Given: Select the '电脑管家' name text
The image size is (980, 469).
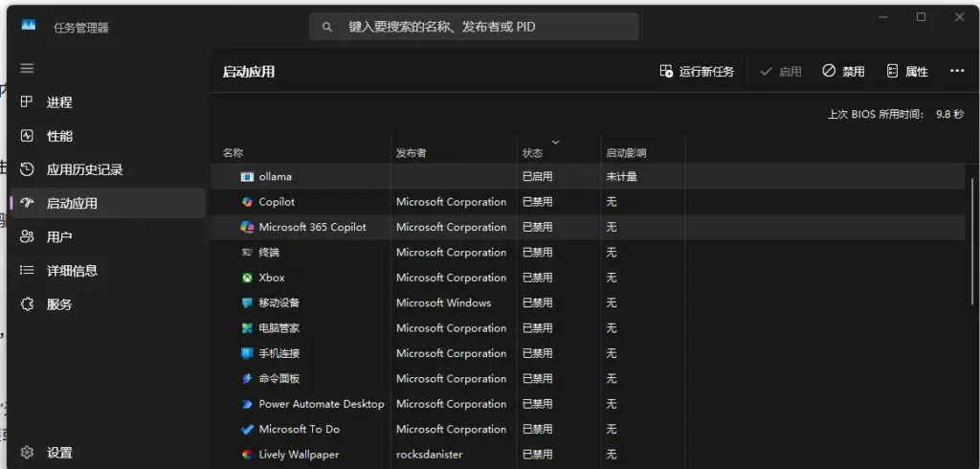Looking at the screenshot, I should tap(279, 328).
